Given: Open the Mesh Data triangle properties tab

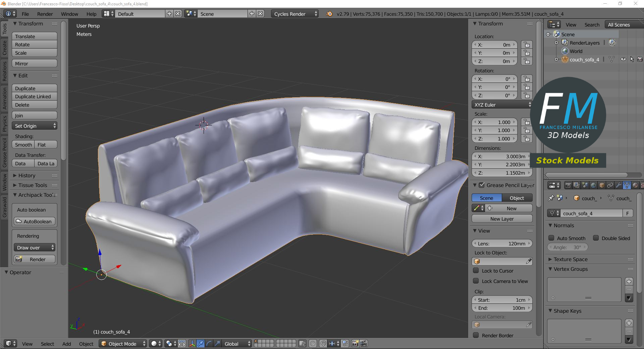Looking at the screenshot, I should point(627,185).
